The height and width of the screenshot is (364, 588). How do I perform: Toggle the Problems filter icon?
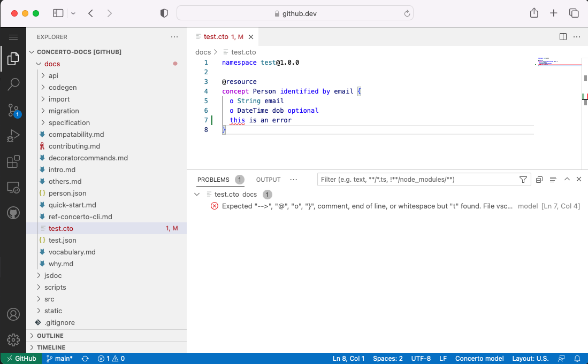tap(523, 179)
